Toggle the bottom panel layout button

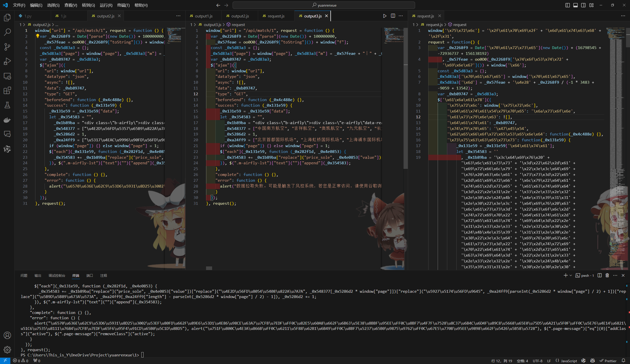[x=575, y=5]
